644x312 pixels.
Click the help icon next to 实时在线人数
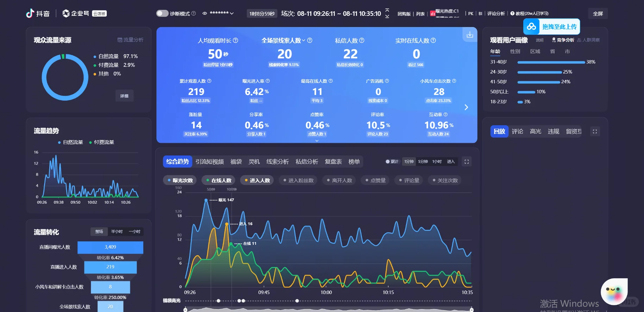point(433,40)
